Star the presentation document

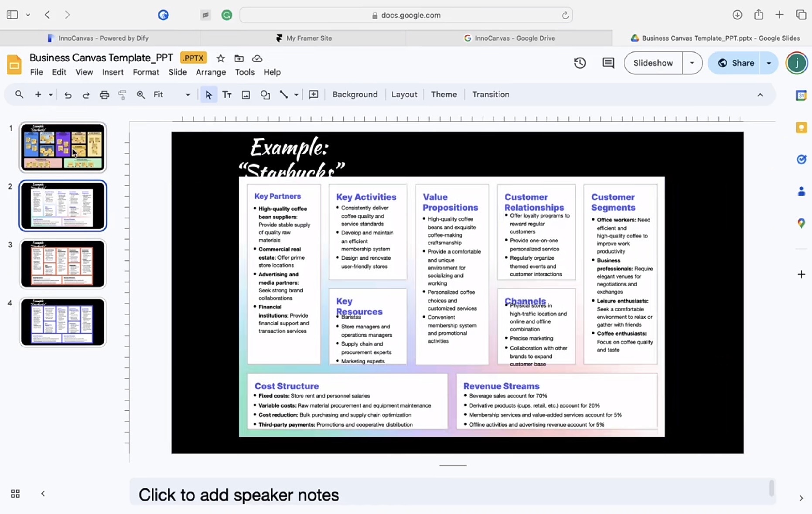pos(221,58)
